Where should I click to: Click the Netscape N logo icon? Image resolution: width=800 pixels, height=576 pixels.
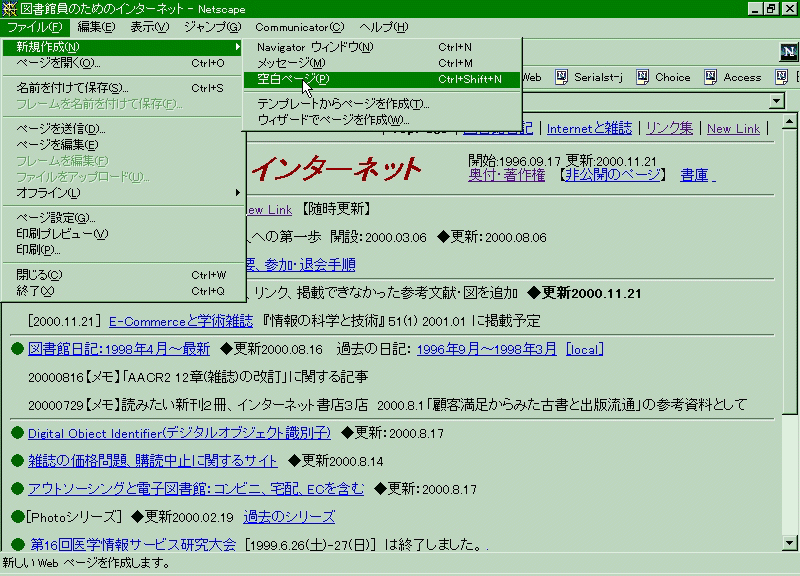click(788, 52)
